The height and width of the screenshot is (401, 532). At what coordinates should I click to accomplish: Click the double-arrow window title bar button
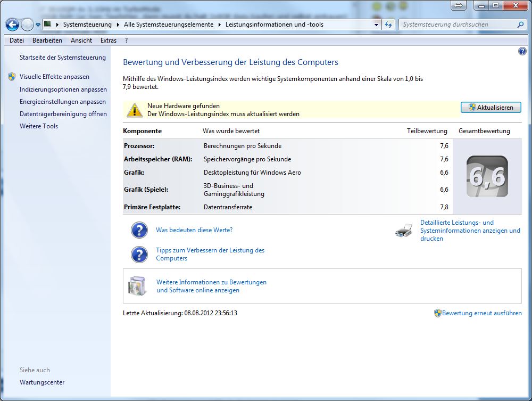[x=459, y=5]
